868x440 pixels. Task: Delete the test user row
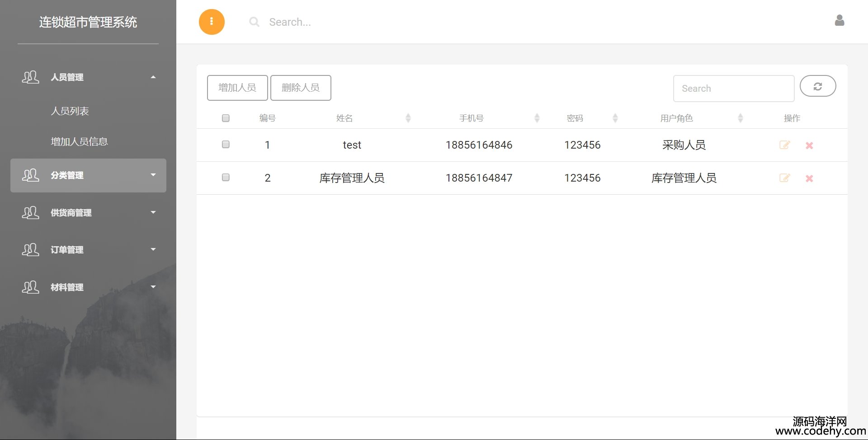[x=809, y=145]
